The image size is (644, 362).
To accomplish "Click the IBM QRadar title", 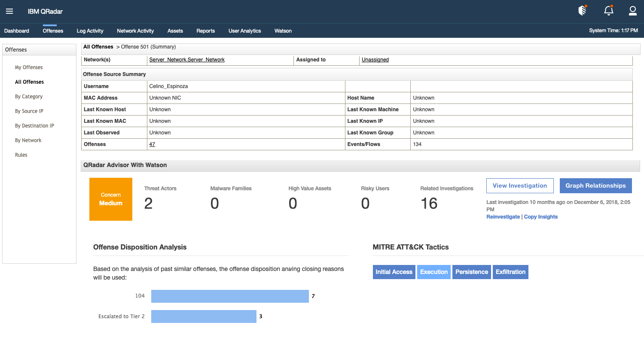I will (45, 12).
